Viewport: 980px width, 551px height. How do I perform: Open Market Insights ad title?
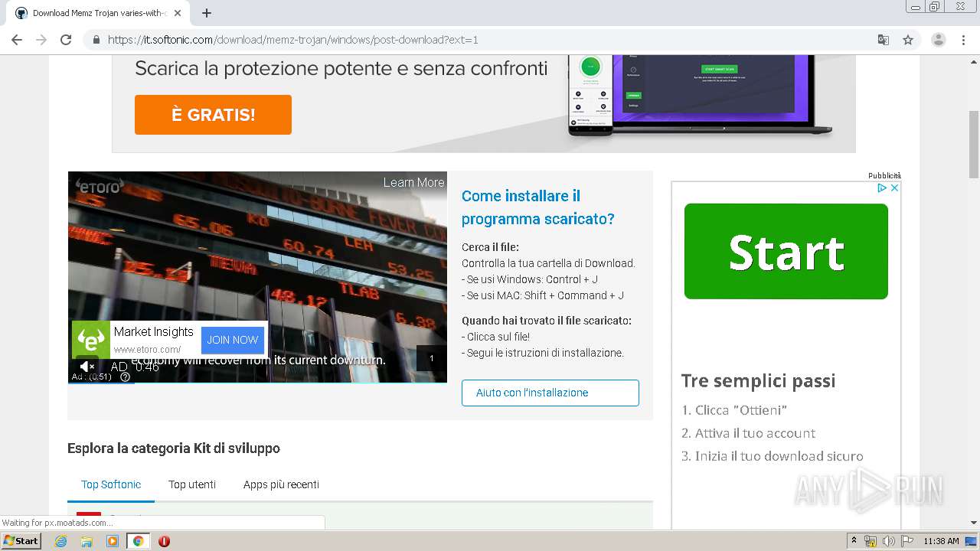(153, 331)
